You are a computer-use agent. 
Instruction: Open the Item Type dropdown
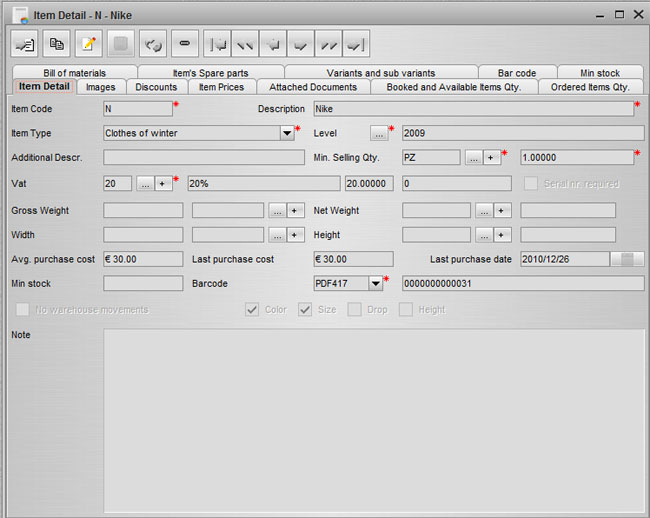(x=287, y=133)
